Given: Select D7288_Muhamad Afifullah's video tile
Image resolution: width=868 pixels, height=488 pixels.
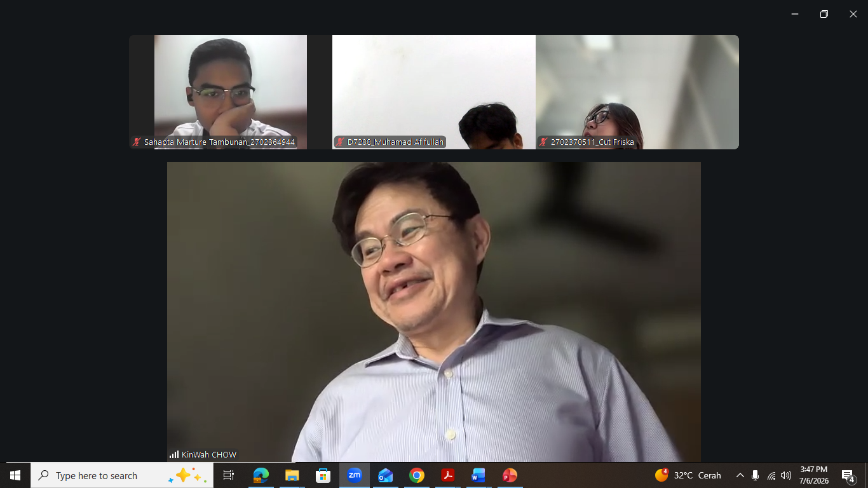Looking at the screenshot, I should click(x=434, y=92).
